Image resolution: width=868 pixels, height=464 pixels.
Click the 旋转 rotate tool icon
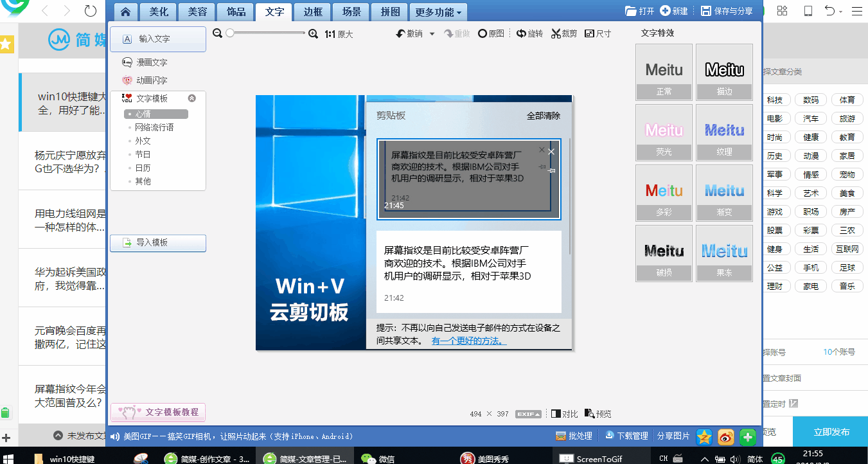(x=529, y=33)
